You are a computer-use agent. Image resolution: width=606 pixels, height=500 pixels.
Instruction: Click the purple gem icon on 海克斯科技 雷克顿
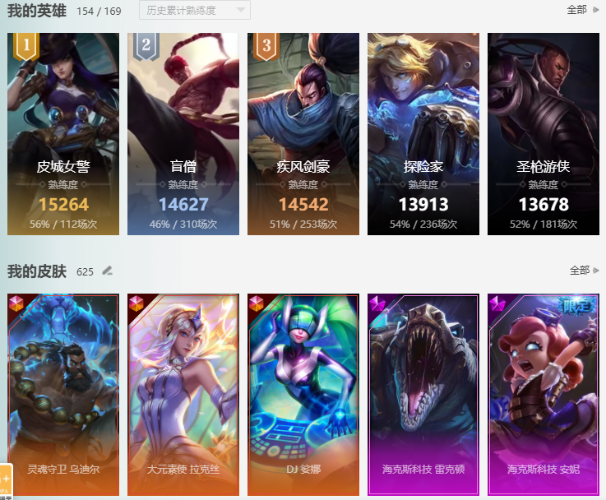click(376, 303)
